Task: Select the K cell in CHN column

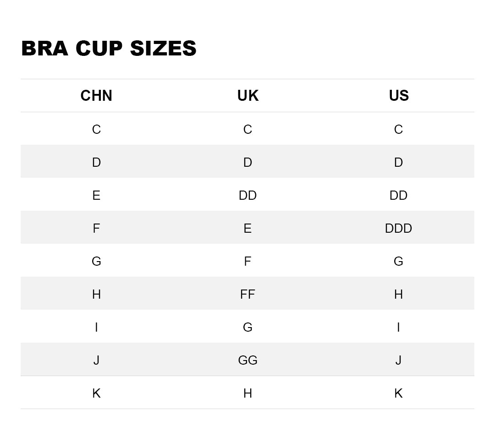Action: click(x=96, y=393)
